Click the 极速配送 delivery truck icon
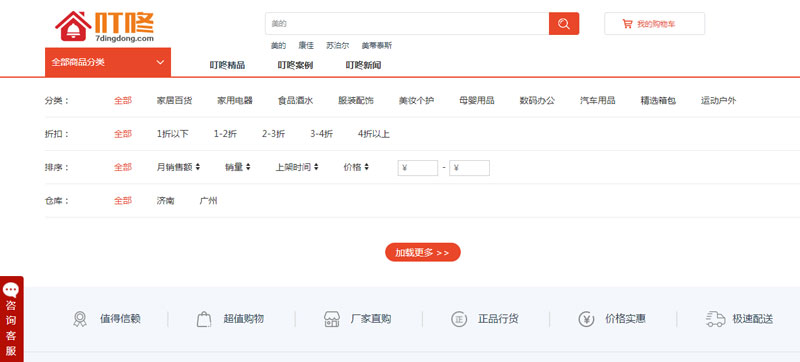Screen dimensions: 800x362 coord(715,319)
